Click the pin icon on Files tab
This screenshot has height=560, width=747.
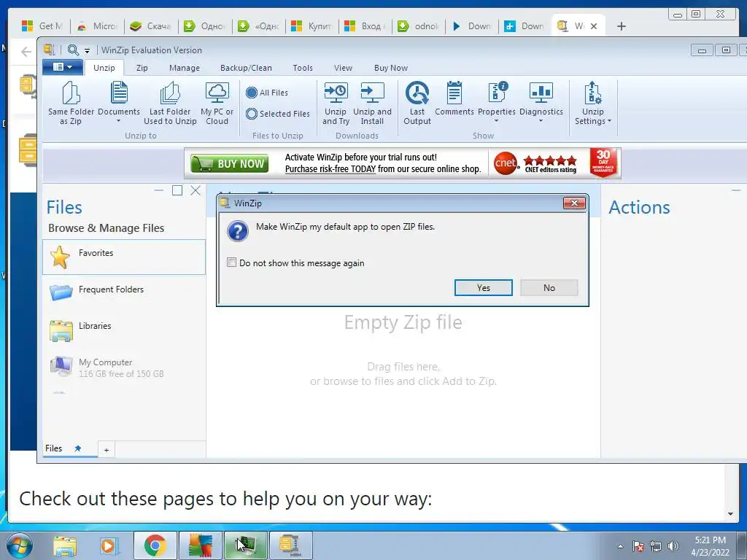point(77,448)
